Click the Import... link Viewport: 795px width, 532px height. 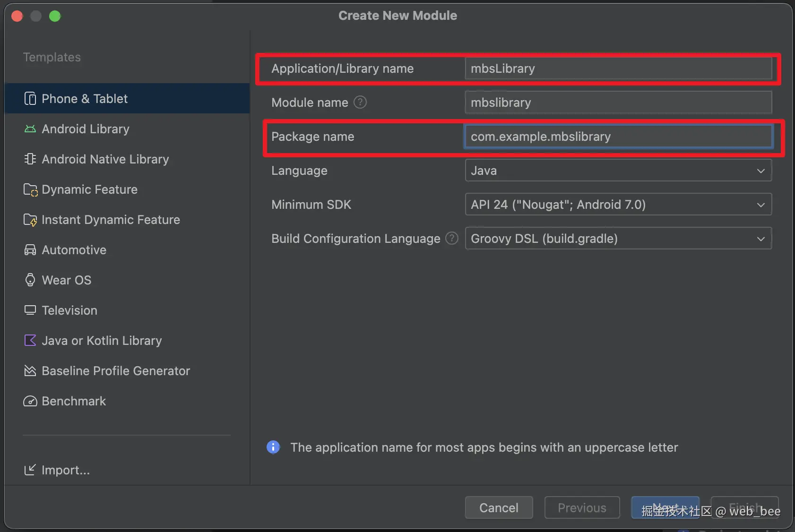pyautogui.click(x=65, y=470)
